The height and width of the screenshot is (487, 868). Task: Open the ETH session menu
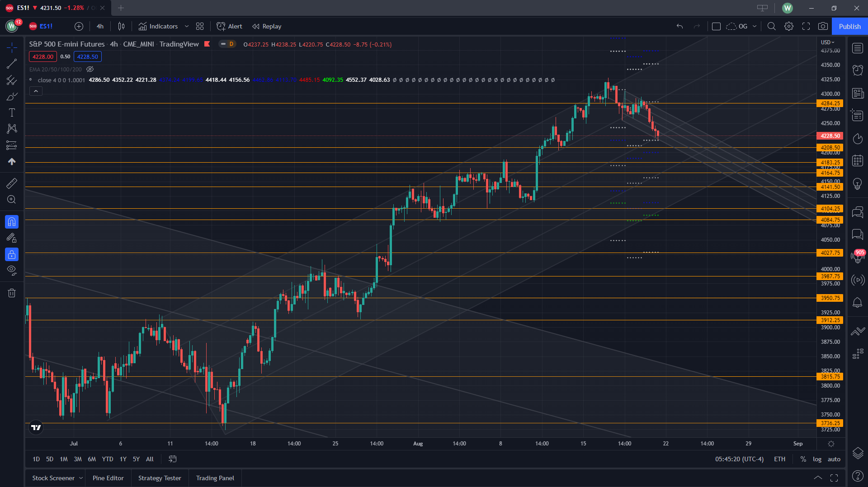[779, 459]
